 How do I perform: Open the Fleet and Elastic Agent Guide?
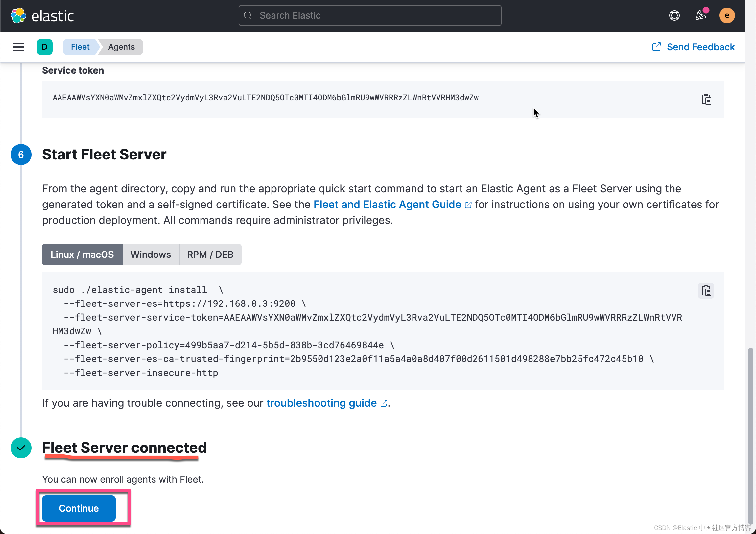click(387, 204)
